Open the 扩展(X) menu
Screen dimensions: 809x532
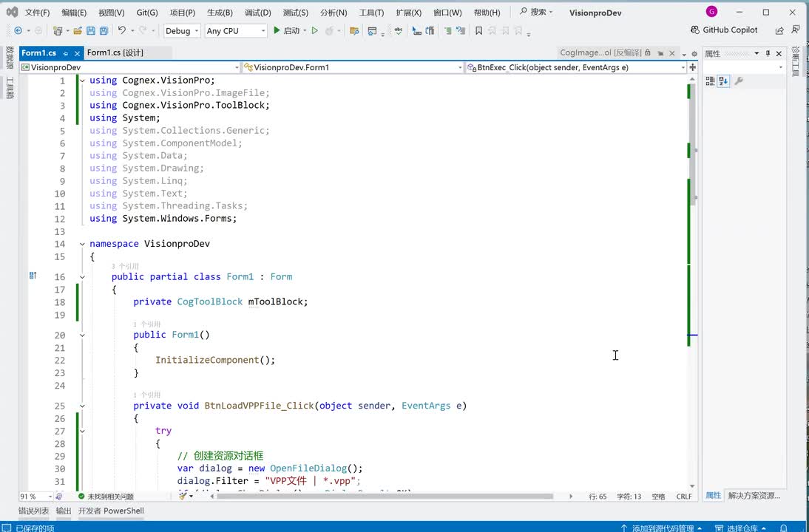(409, 13)
